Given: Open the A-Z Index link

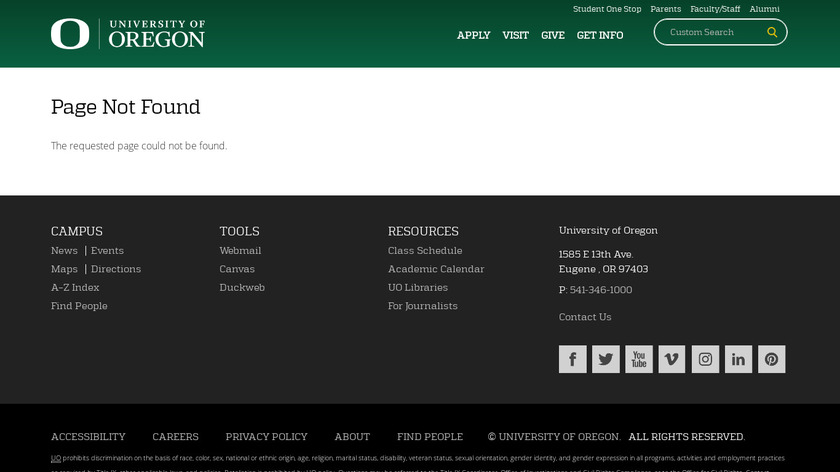Looking at the screenshot, I should pos(75,287).
